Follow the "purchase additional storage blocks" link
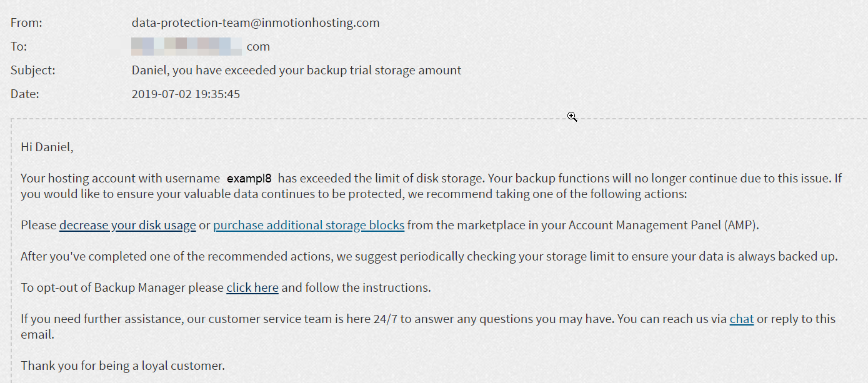 click(x=309, y=225)
